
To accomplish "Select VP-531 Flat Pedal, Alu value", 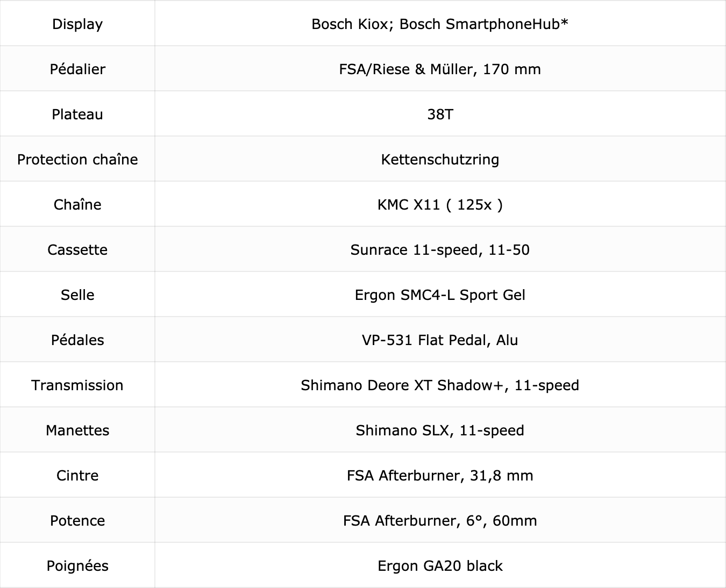I will [440, 340].
